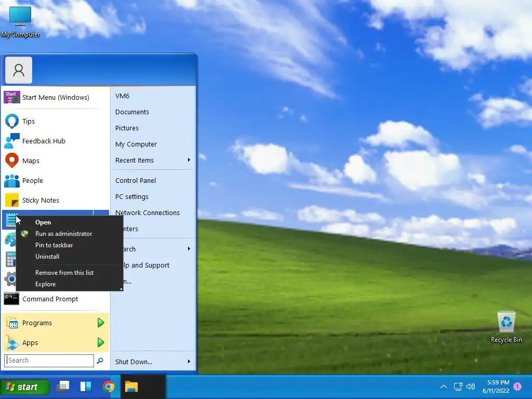Image resolution: width=532 pixels, height=399 pixels.
Task: Click the Paint palette icon
Action: (x=10, y=240)
